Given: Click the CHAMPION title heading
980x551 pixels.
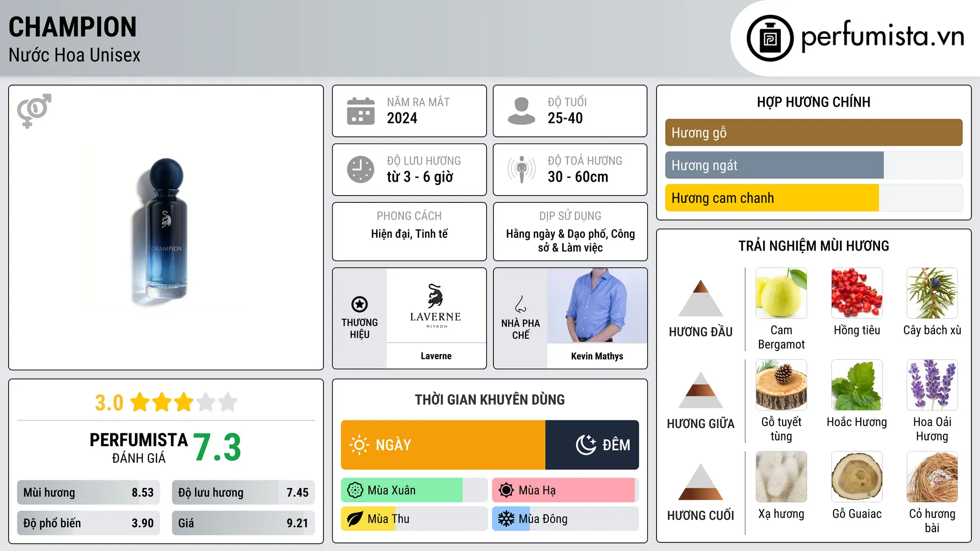Looking at the screenshot, I should click(73, 27).
